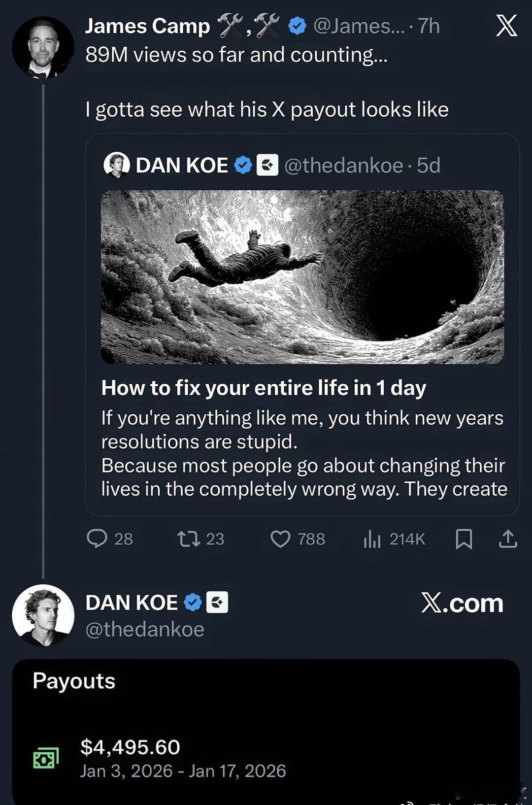Click the reply comment icon
Image resolution: width=532 pixels, height=805 pixels.
[x=97, y=538]
